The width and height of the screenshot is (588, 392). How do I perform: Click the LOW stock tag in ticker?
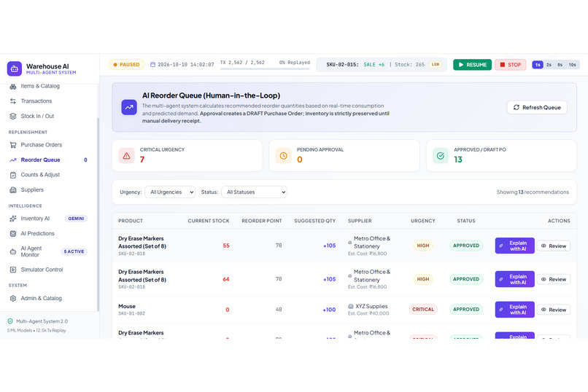pyautogui.click(x=435, y=65)
